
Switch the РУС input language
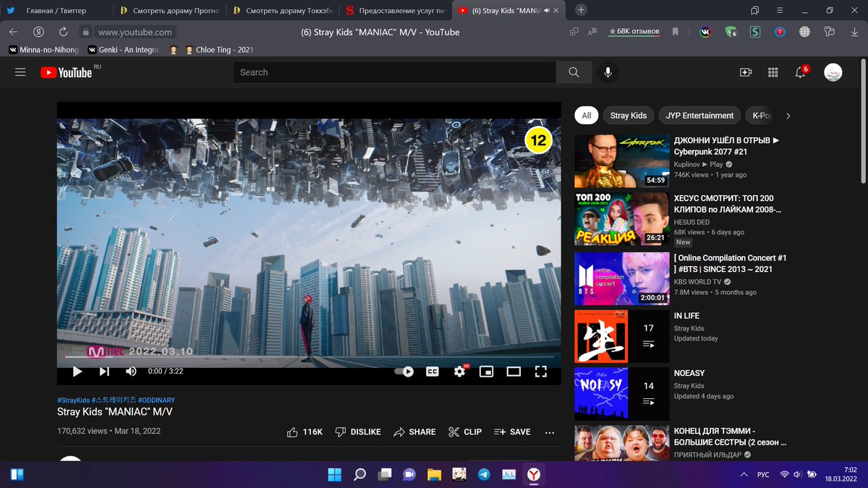point(763,474)
